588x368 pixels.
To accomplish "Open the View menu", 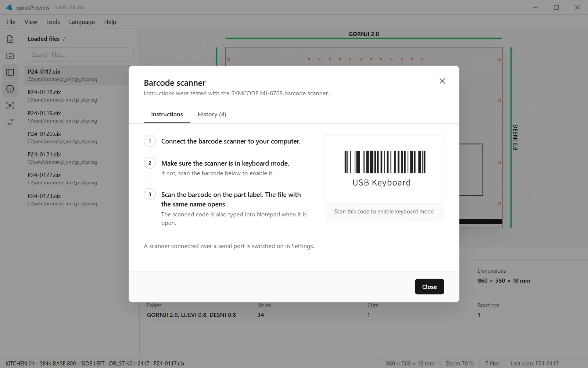I will pyautogui.click(x=31, y=22).
